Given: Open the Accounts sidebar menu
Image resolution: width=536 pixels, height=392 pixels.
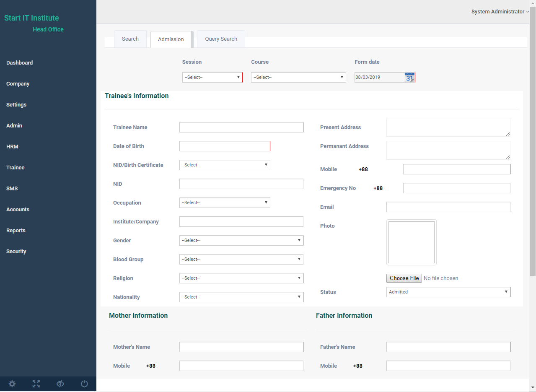Looking at the screenshot, I should pos(18,210).
